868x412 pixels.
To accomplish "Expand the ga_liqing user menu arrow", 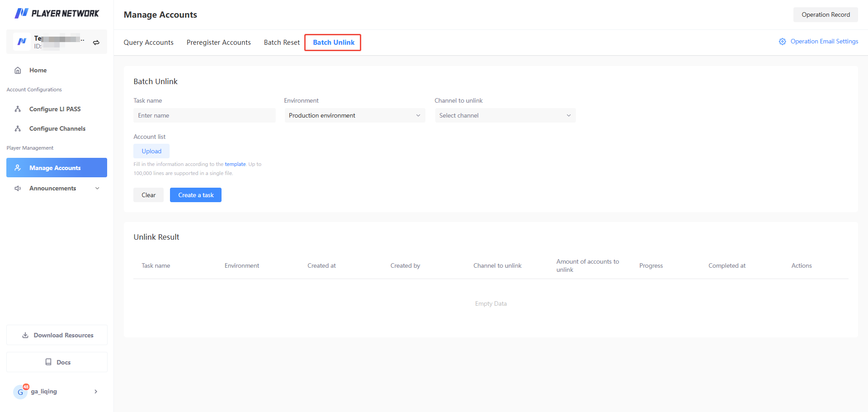I will click(96, 392).
